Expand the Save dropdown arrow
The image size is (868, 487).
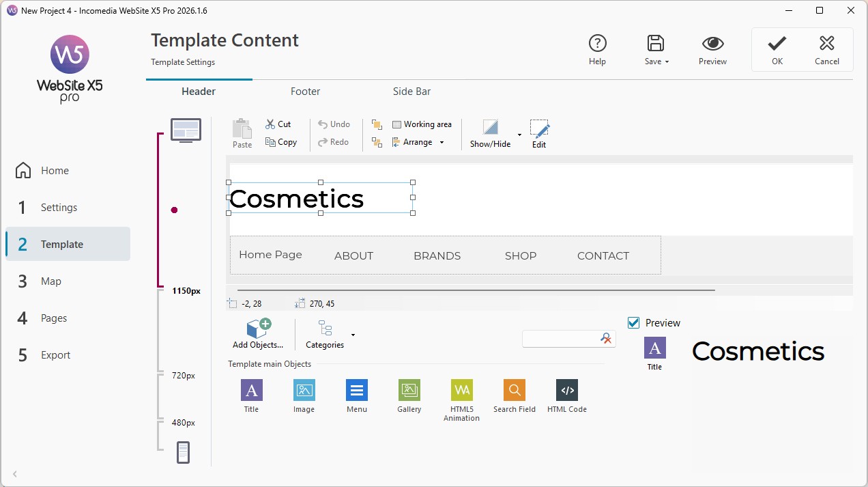coord(667,62)
